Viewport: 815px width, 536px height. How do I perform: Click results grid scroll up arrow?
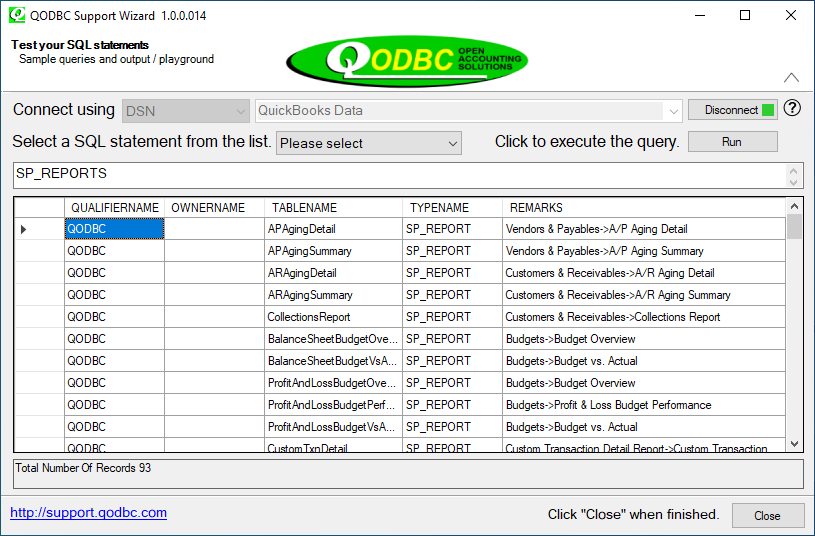tap(794, 206)
